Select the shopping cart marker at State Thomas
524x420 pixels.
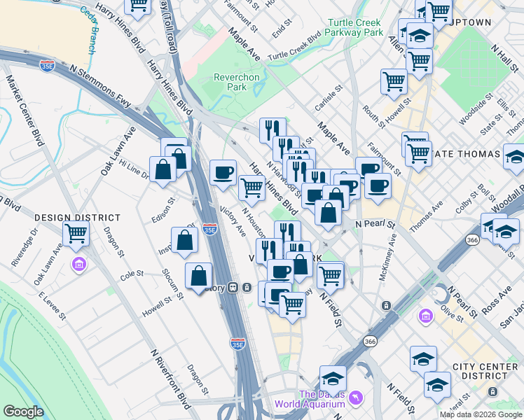click(x=418, y=154)
